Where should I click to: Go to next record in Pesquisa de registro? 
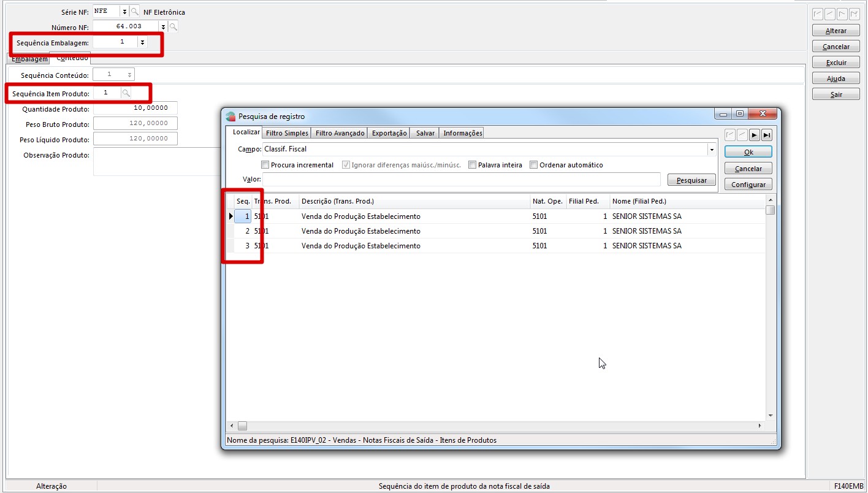[755, 135]
